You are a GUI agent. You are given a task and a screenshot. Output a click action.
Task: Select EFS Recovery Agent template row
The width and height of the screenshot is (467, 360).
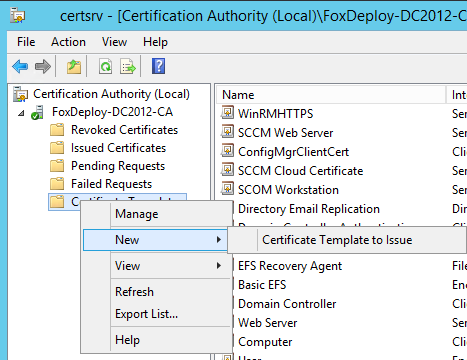[290, 266]
